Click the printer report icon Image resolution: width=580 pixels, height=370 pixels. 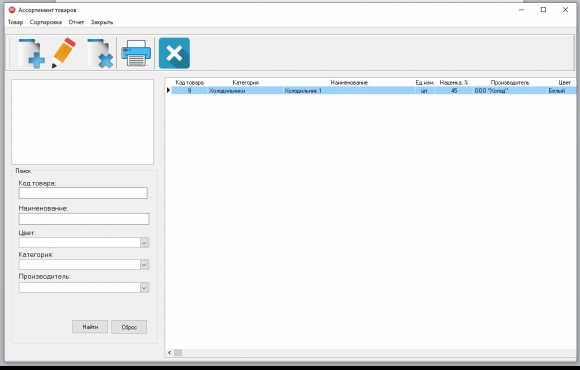pos(136,53)
